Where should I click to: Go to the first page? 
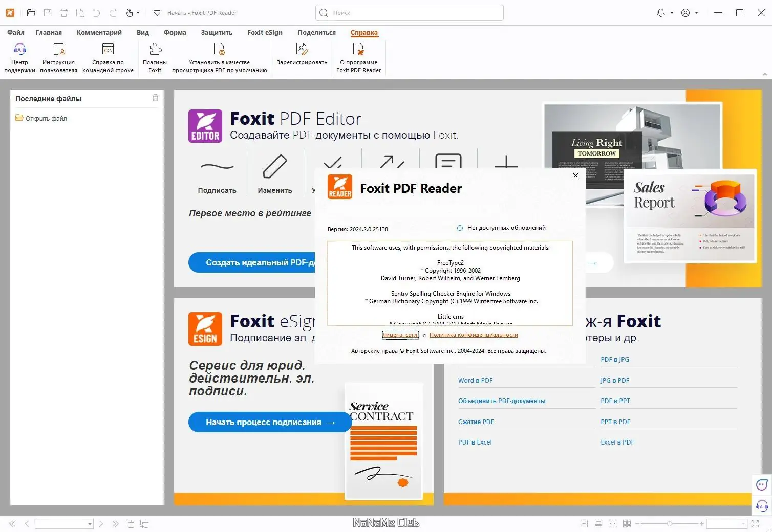pos(12,524)
